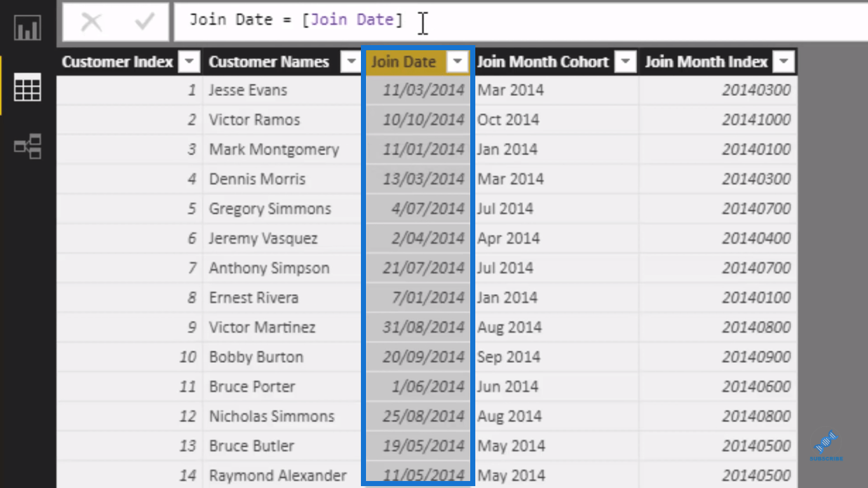Viewport: 868px width, 488px height.
Task: Select the Apr 2014 cohort cell
Action: point(555,238)
